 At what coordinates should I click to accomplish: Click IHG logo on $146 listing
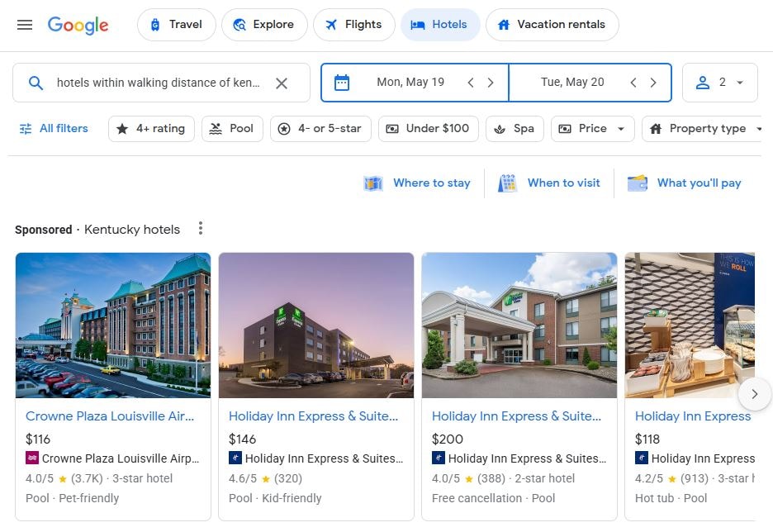coord(235,458)
